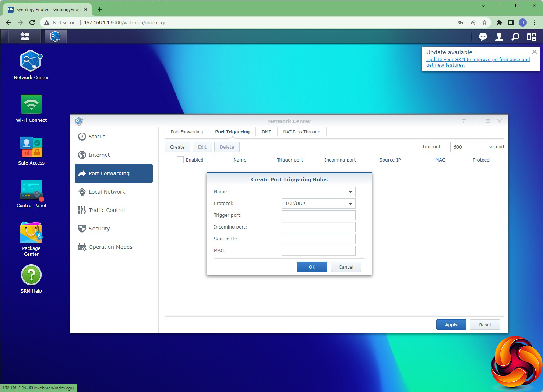Click the Incoming port column header
The height and width of the screenshot is (392, 543).
pos(340,160)
